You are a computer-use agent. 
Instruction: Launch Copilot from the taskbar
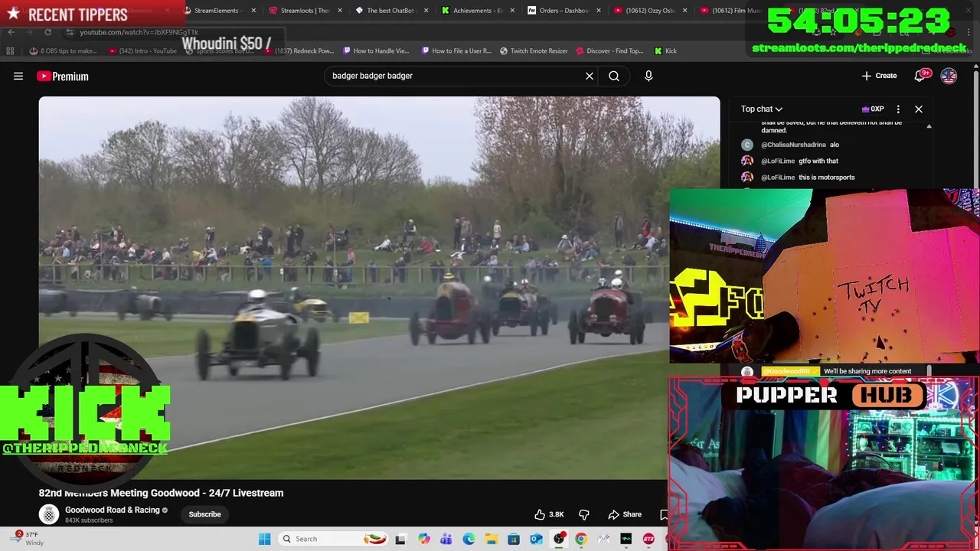point(423,539)
